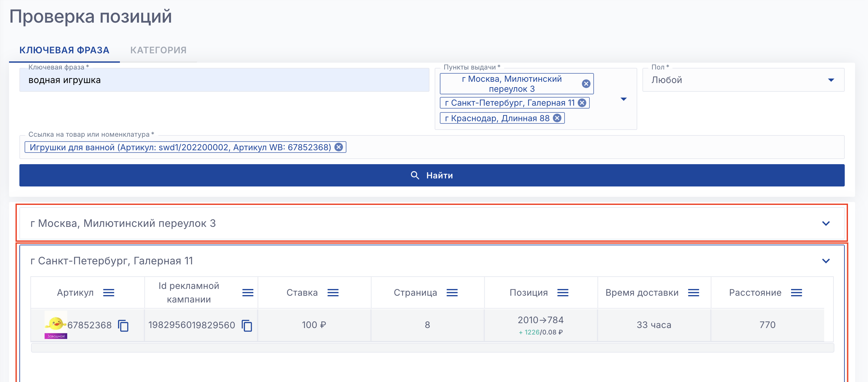
Task: Switch to the Категория tab
Action: click(158, 50)
